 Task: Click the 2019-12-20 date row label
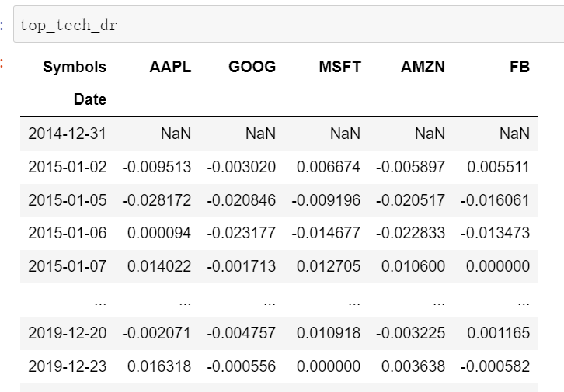[67, 333]
